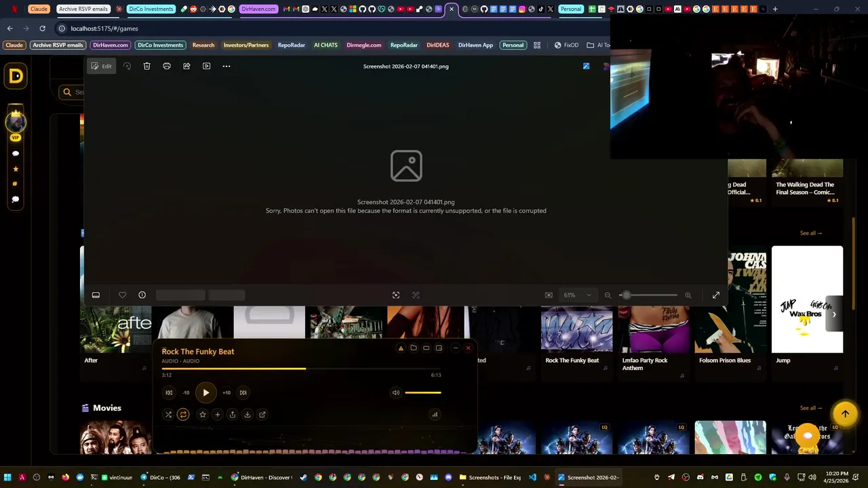
Task: Favorite the track with star icon
Action: (202, 415)
